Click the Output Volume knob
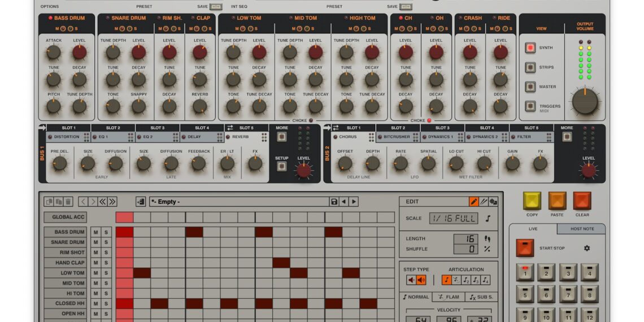The height and width of the screenshot is (322, 644). pyautogui.click(x=585, y=102)
